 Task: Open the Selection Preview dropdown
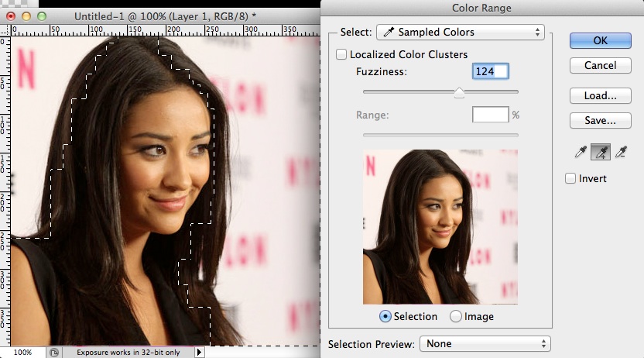coord(485,343)
